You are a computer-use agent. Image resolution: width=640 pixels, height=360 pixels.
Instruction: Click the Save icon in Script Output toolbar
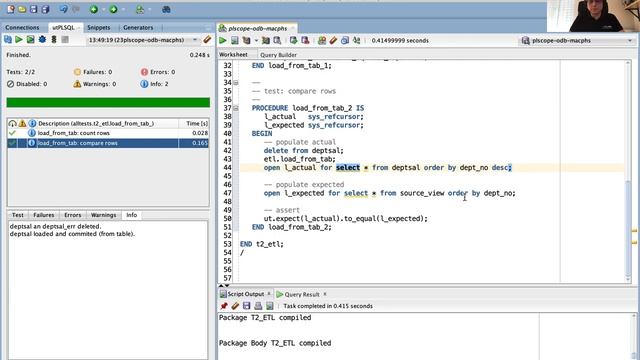click(x=247, y=306)
